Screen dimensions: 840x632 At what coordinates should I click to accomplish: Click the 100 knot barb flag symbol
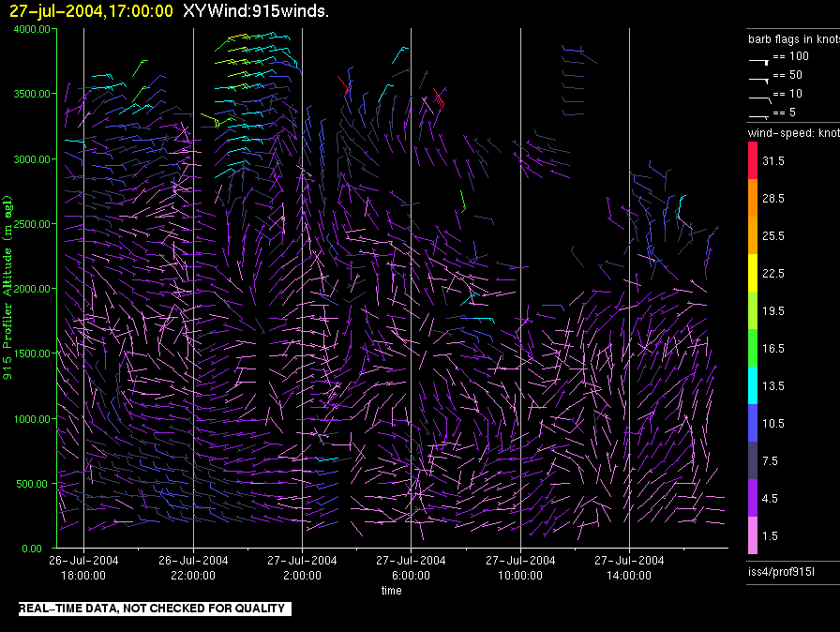pyautogui.click(x=759, y=62)
